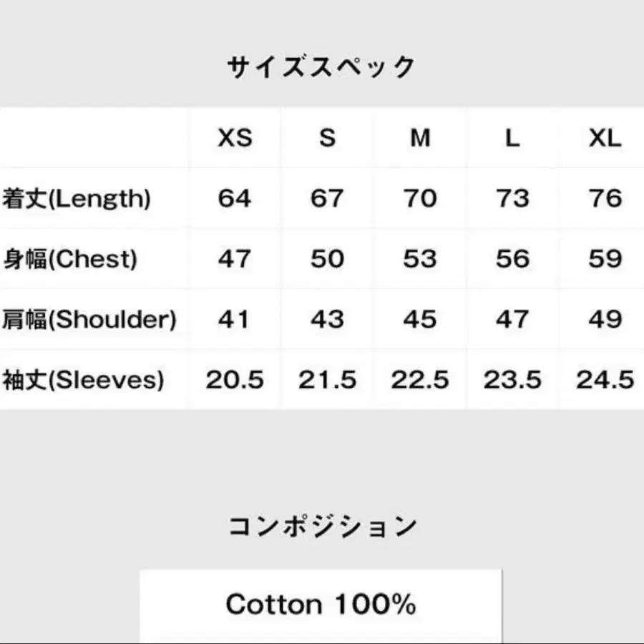
Task: Click the 肩幅(Shoulder) row label
Action: 89,320
